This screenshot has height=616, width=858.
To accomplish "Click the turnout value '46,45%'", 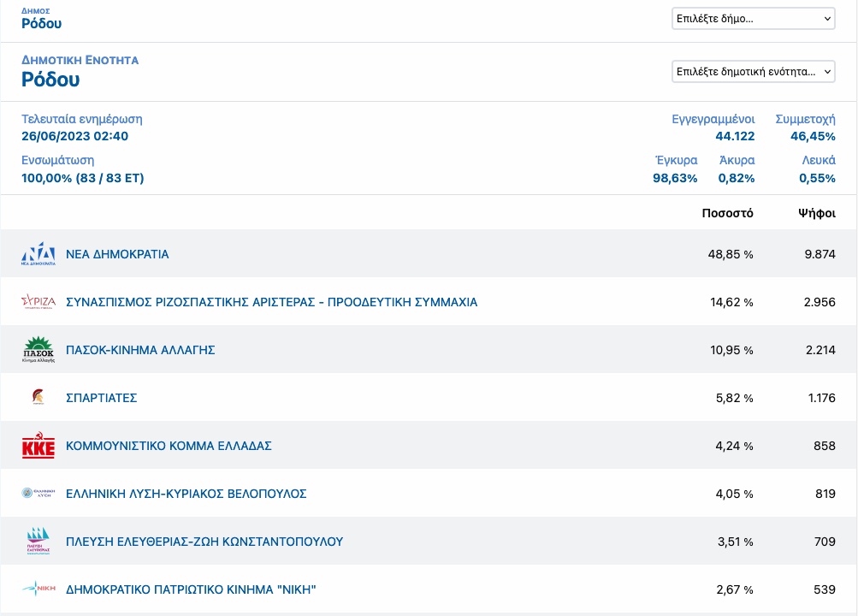I will click(813, 136).
